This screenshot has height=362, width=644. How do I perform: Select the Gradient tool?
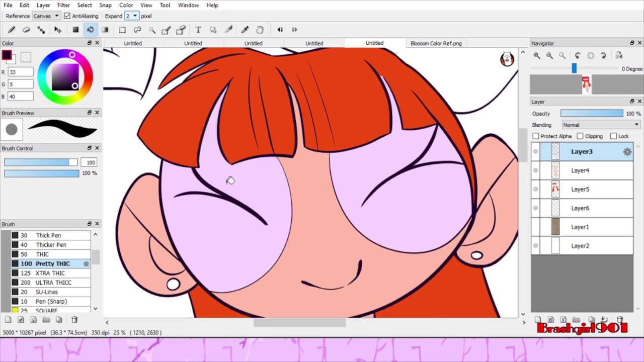tap(105, 30)
